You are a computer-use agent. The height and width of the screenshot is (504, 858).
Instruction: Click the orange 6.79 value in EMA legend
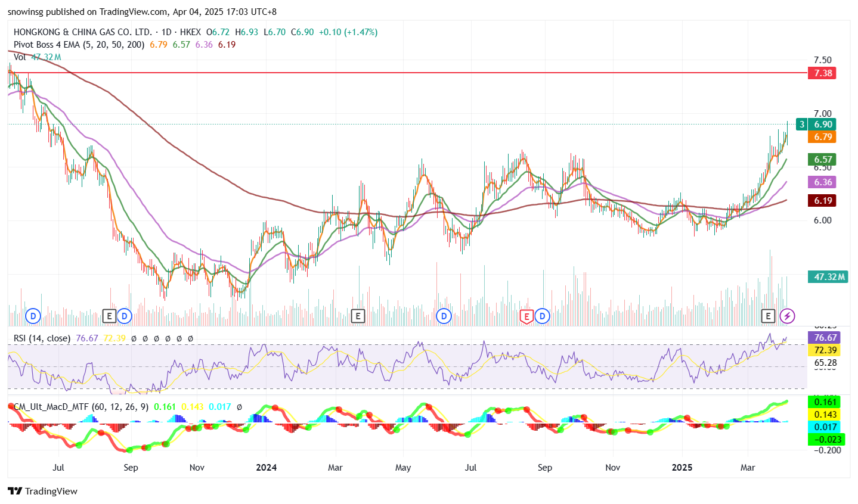coord(159,45)
